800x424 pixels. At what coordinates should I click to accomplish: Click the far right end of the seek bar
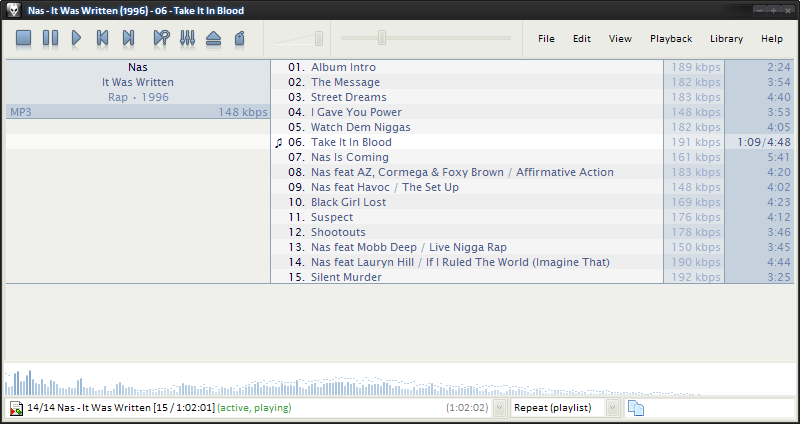click(x=508, y=38)
